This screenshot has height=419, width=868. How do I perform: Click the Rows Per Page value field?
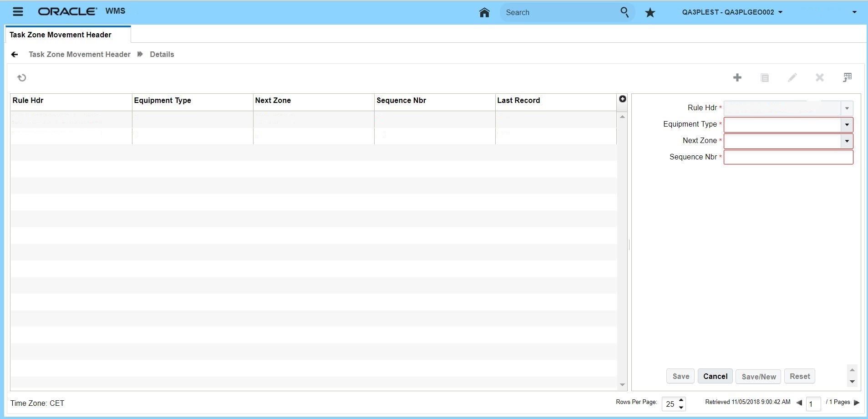[670, 404]
